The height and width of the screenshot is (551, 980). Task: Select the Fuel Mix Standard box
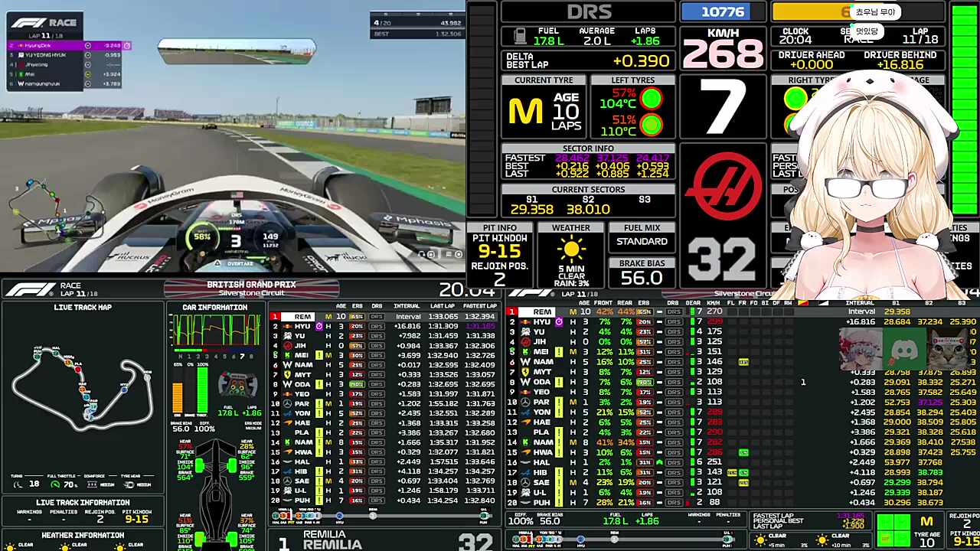(x=642, y=242)
